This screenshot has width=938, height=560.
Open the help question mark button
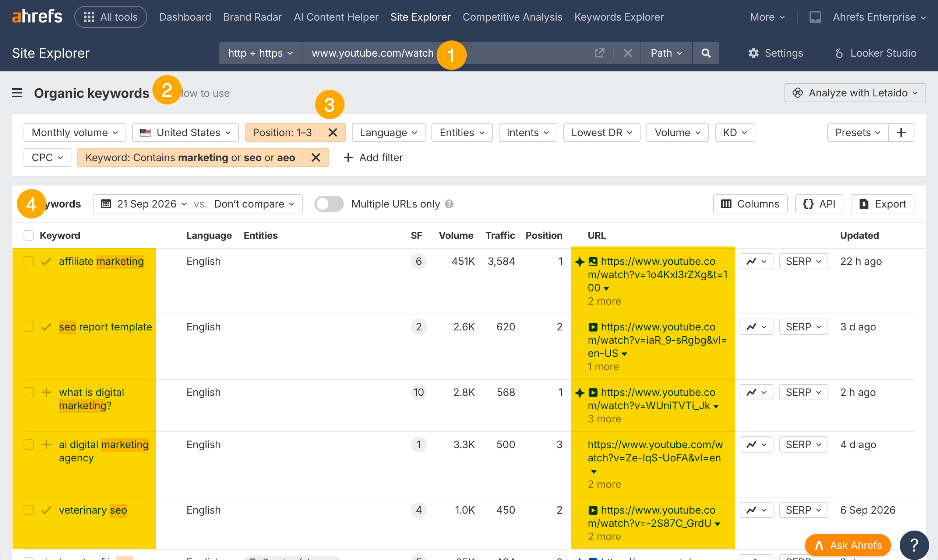(914, 545)
